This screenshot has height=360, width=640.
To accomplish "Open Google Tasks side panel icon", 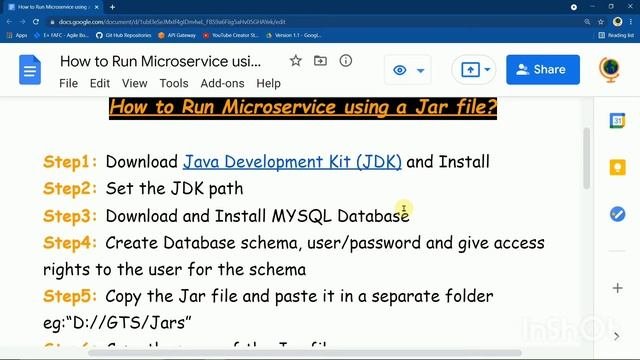I will point(617,214).
